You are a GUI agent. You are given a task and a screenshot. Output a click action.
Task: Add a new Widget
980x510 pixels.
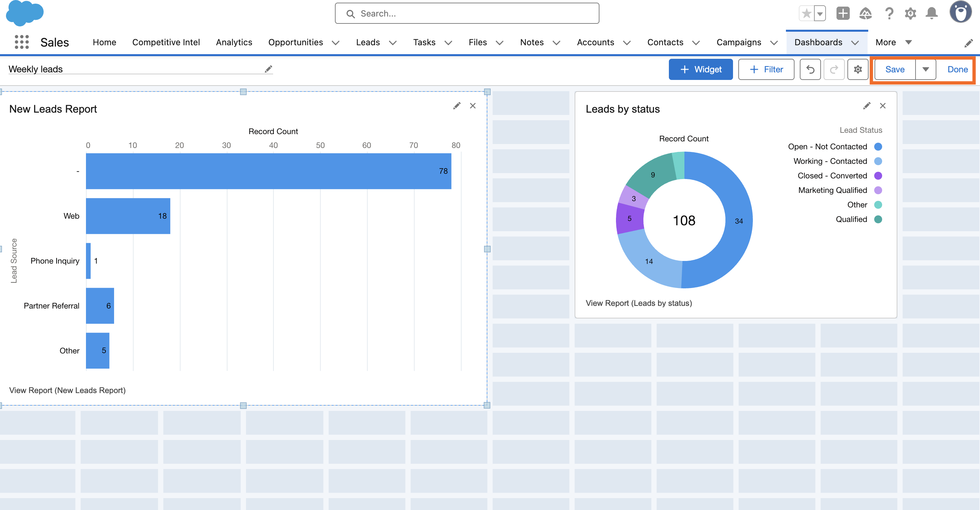(x=700, y=69)
